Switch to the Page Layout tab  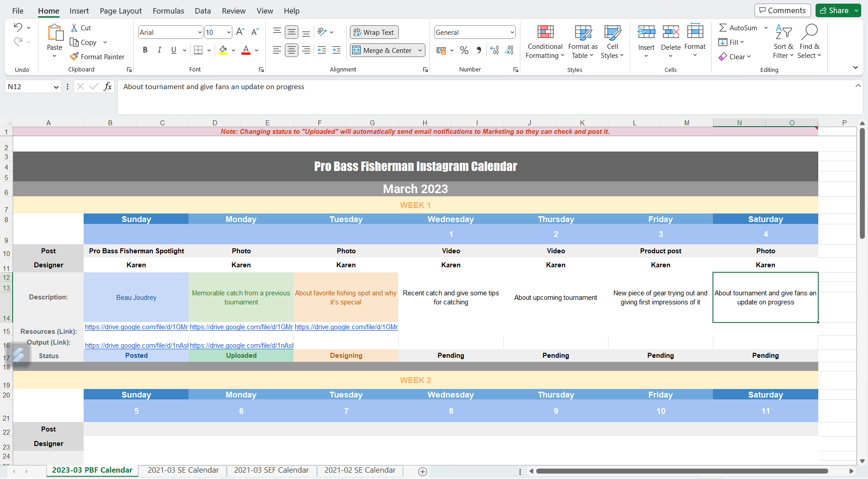[121, 11]
